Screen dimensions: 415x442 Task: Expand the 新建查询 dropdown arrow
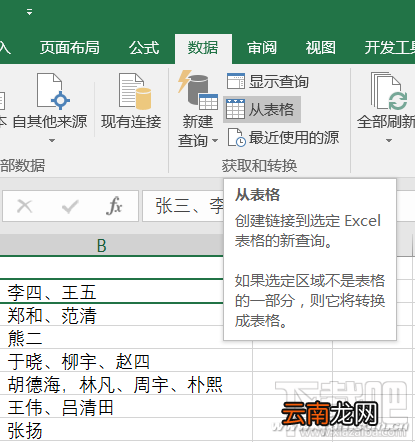[215, 141]
